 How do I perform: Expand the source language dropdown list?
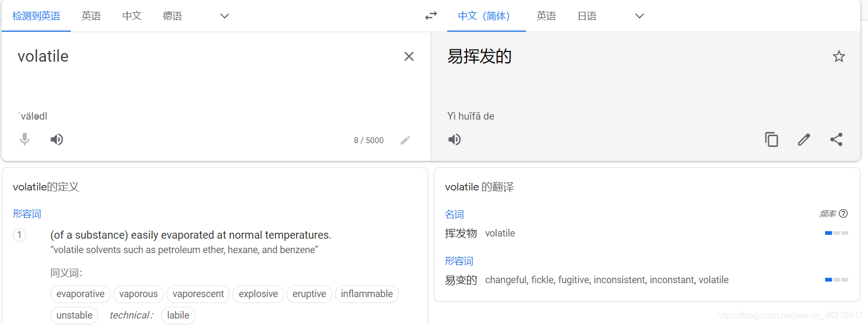[225, 16]
